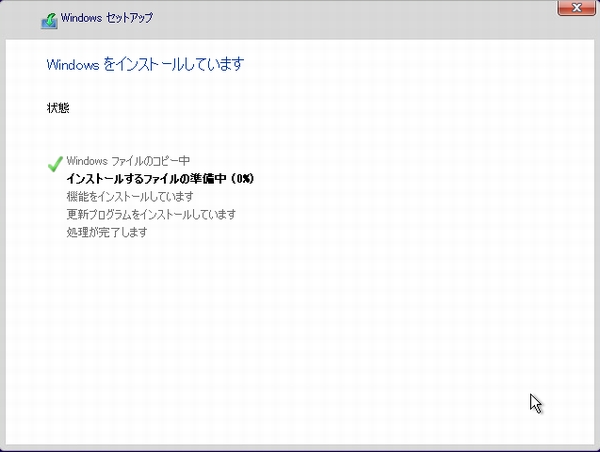Select 'インストールするファイルの準備中 (0%)' step

click(x=160, y=179)
